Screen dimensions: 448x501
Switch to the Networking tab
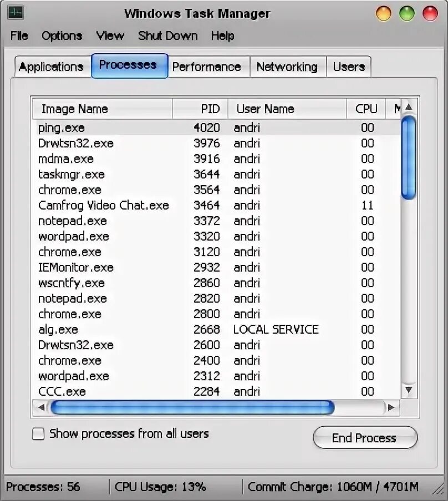click(288, 67)
